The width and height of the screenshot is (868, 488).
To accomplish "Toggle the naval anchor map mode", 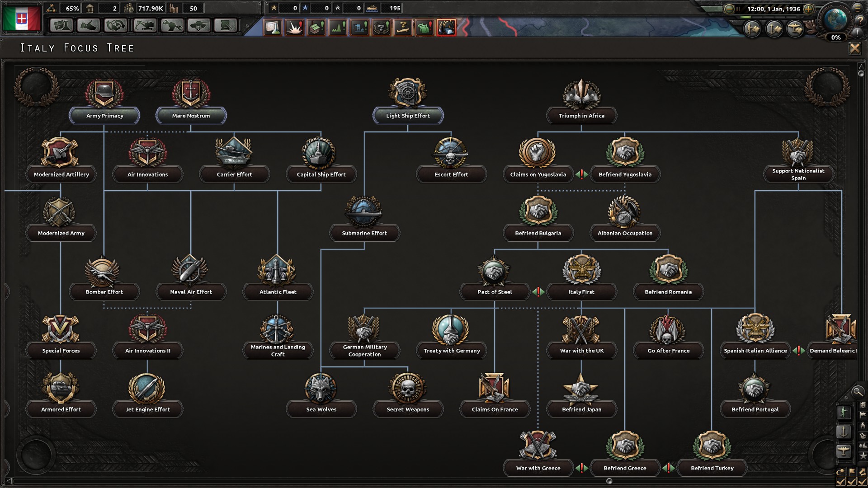I will 844,432.
